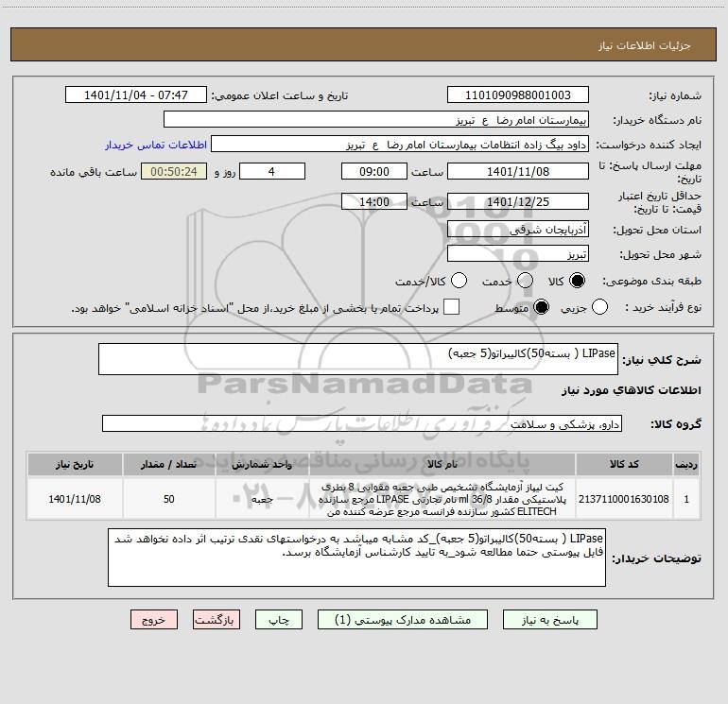728x704 pixels.
Task: Click the اطلاعات کالاهای مورد نیاز heading
Action: (x=631, y=390)
